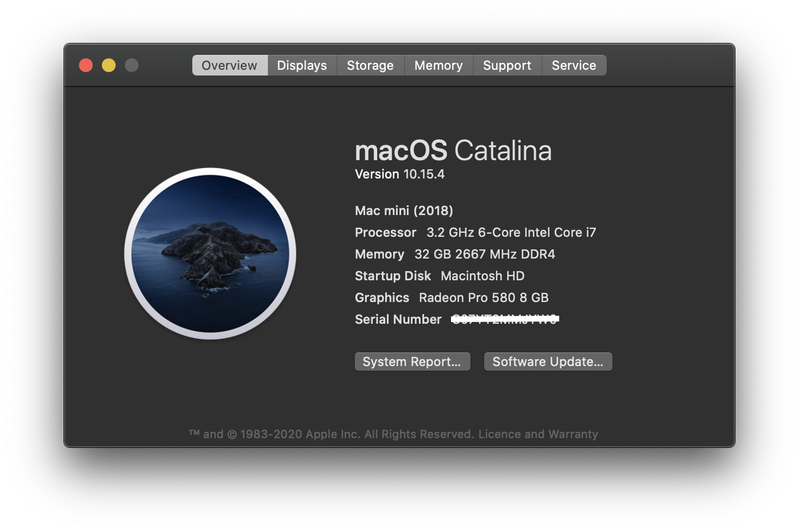
Task: Select the 'Version 10.15.4' text
Action: [399, 174]
